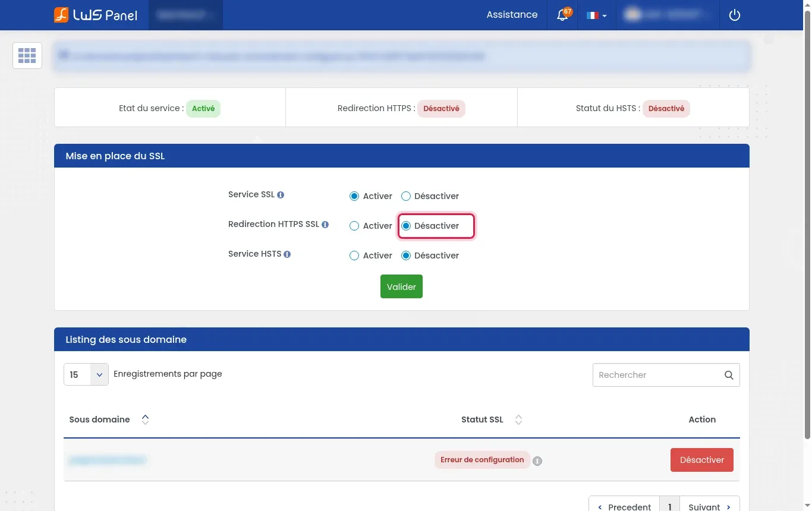Open the apps grid menu

pyautogui.click(x=27, y=56)
